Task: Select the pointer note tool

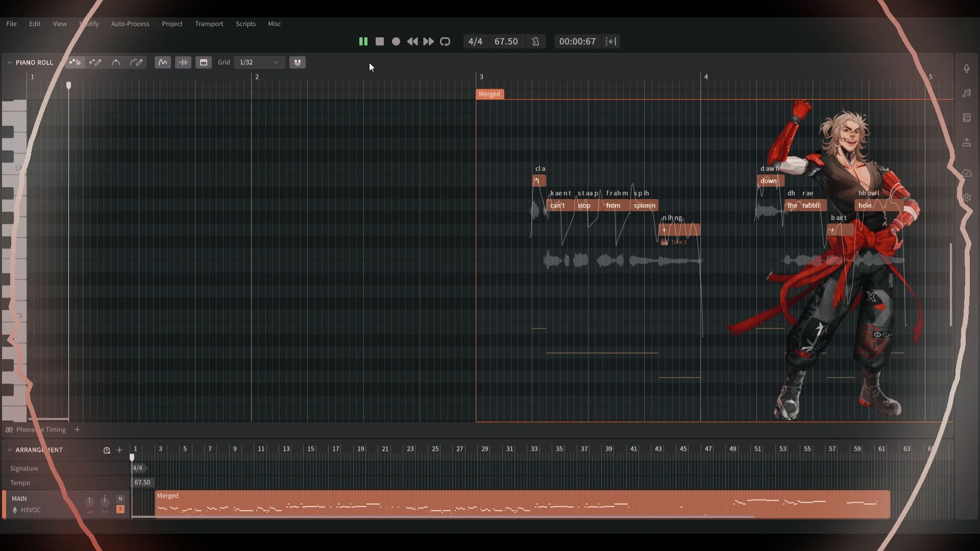Action: coord(75,62)
